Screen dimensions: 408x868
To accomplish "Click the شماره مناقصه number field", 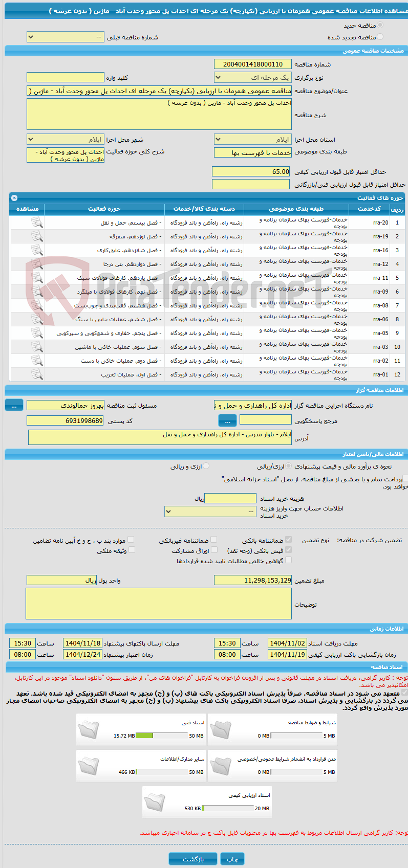I will (x=253, y=64).
